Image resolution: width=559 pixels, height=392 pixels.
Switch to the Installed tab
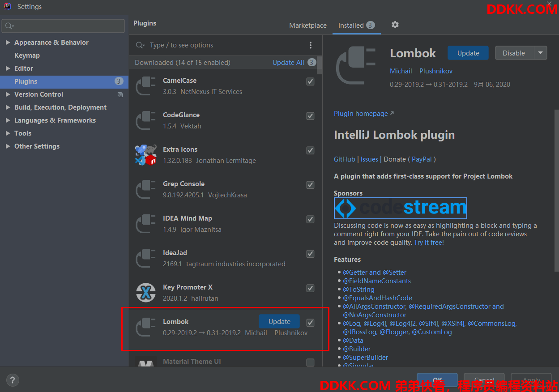[x=356, y=26]
